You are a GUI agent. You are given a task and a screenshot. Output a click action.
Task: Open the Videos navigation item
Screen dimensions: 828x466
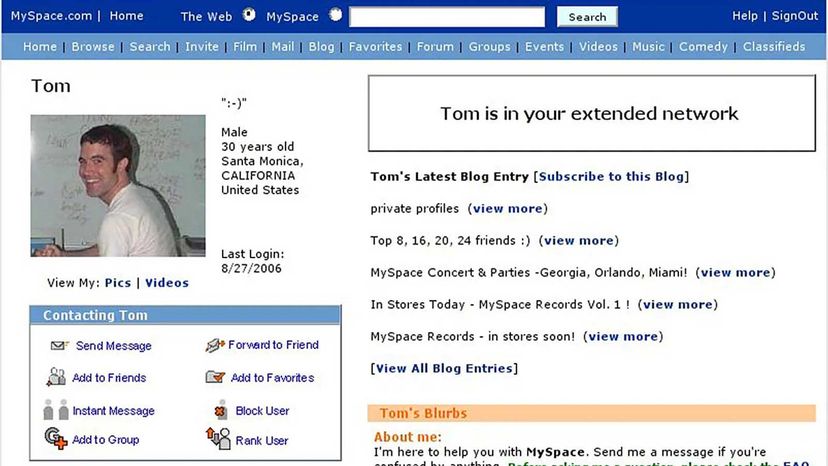tap(598, 46)
